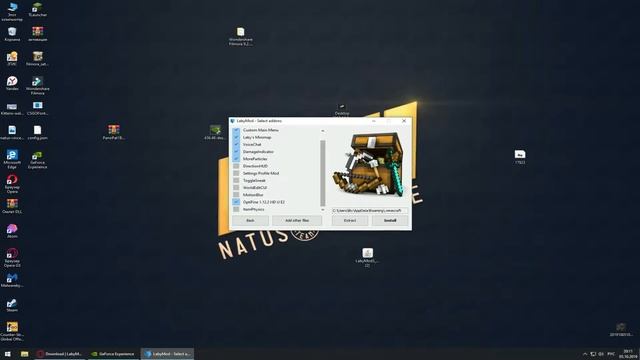
Task: Uncheck the MoreParticles addon
Action: coord(236,159)
